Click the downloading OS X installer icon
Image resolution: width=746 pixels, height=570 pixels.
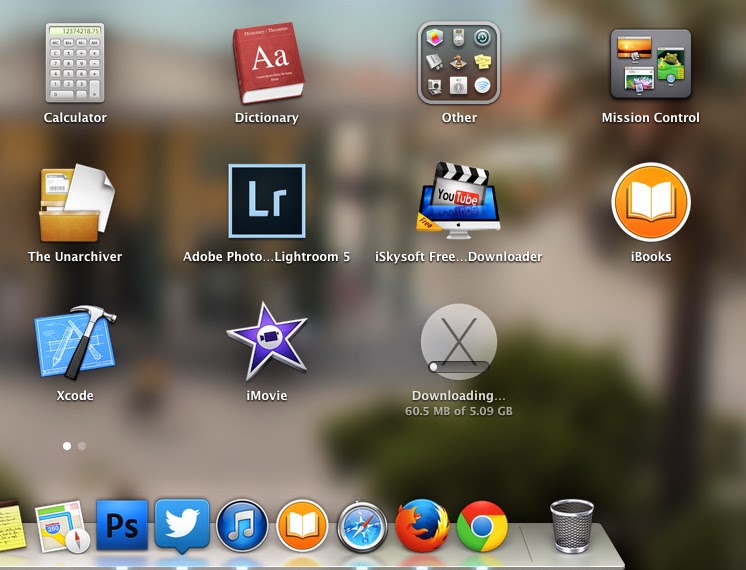coord(459,342)
